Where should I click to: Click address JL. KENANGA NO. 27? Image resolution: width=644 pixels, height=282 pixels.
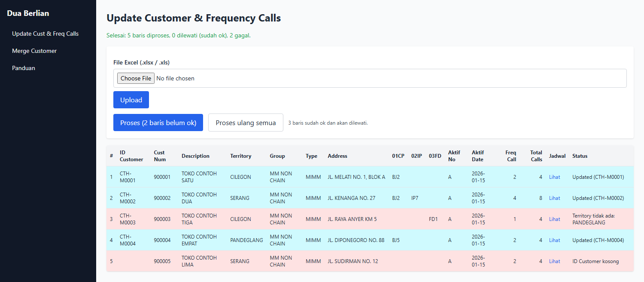[351, 198]
